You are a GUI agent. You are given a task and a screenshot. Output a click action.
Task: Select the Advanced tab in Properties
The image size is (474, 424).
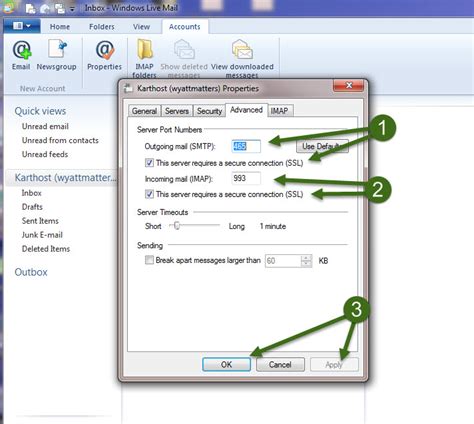246,110
